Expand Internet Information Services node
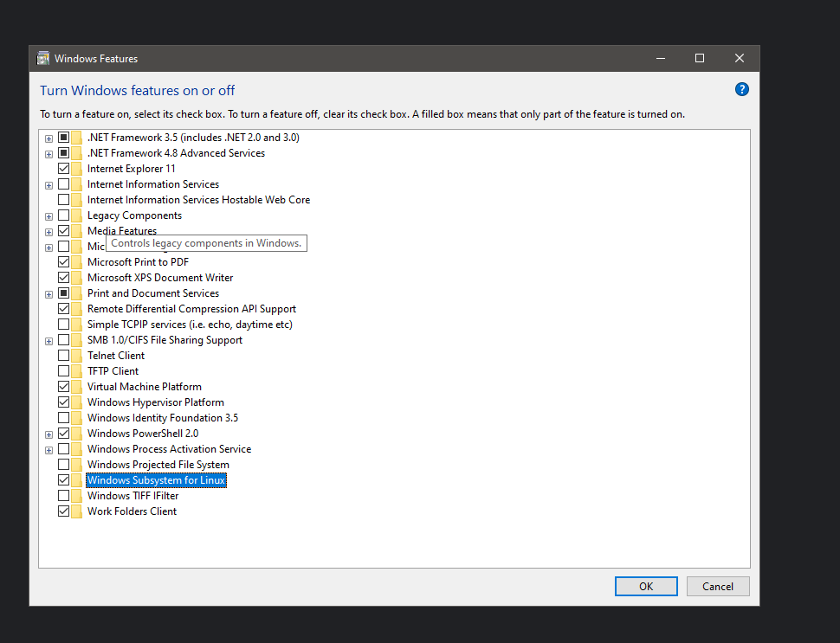This screenshot has height=643, width=840. 48,184
